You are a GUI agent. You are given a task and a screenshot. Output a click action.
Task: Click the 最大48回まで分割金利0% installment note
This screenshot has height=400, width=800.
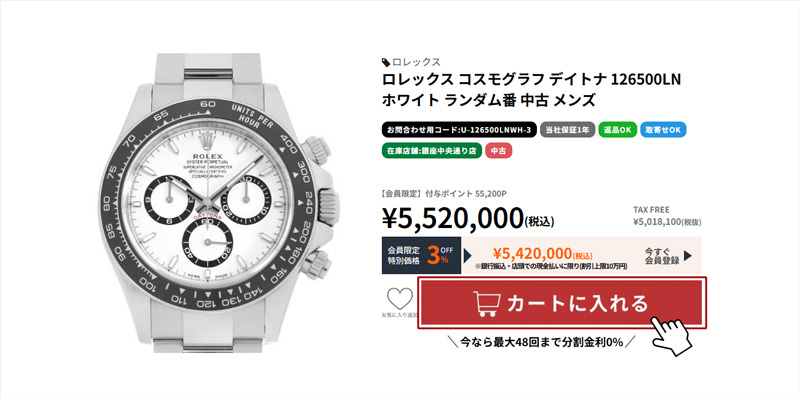pyautogui.click(x=541, y=342)
